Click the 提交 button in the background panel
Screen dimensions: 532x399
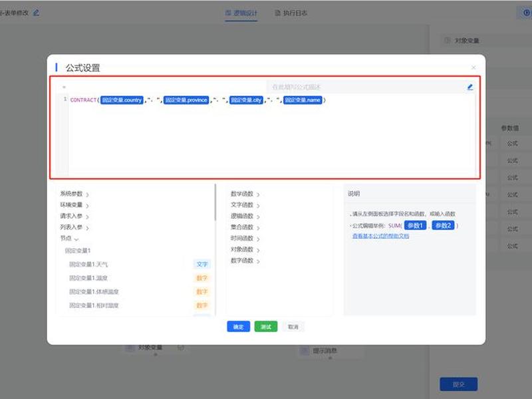click(458, 384)
